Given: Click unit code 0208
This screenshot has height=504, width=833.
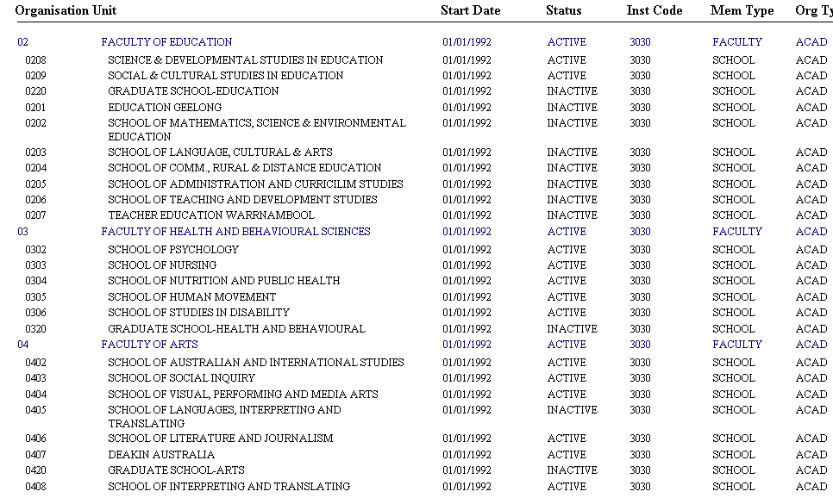Looking at the screenshot, I should (x=36, y=59).
